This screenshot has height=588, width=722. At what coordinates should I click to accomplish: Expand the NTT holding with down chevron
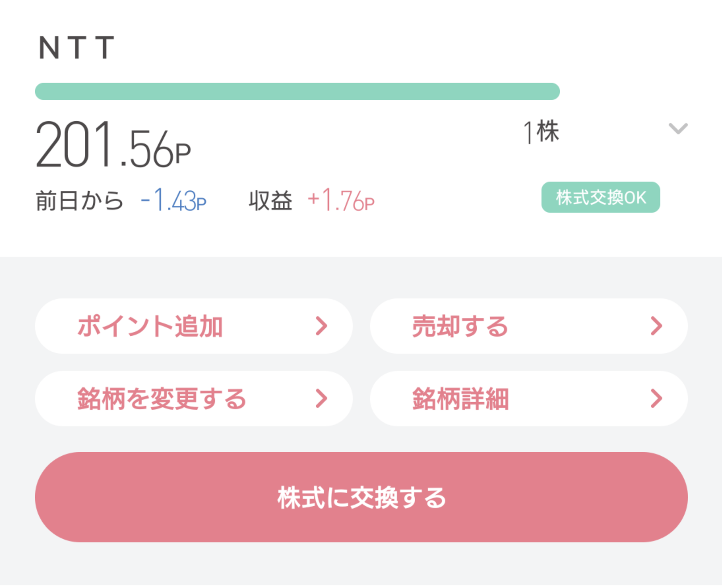(x=678, y=129)
